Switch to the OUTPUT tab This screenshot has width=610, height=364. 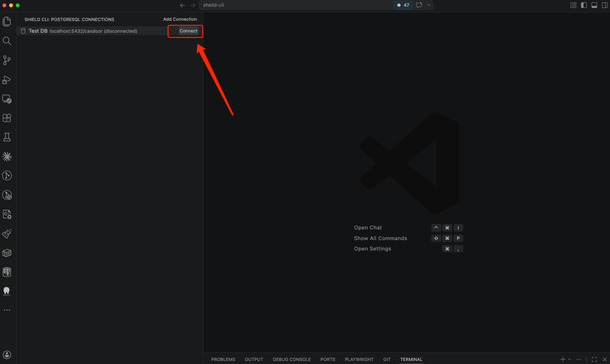[254, 359]
